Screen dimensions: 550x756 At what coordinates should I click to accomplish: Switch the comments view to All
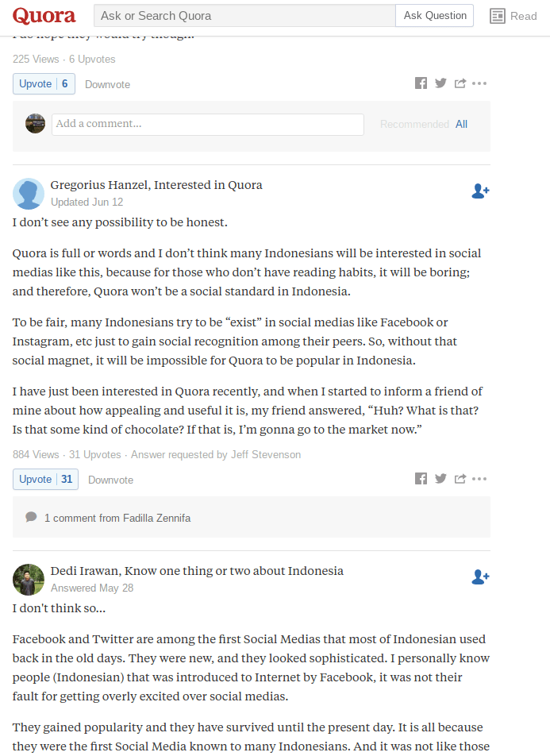[461, 124]
